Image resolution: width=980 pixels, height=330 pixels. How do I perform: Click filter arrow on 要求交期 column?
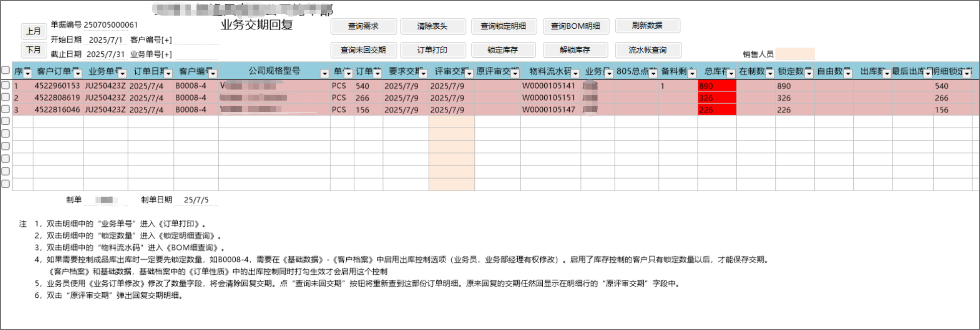tap(423, 73)
